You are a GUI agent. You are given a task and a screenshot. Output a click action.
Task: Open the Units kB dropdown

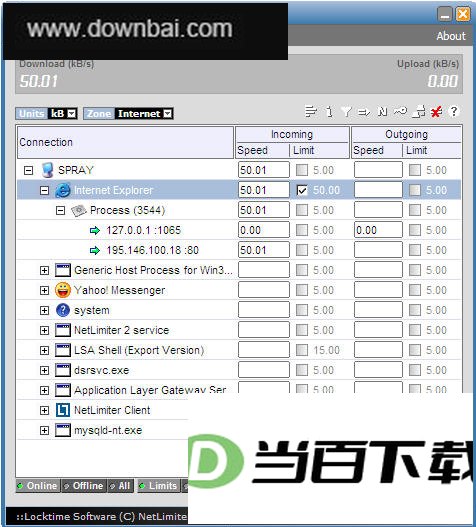[x=72, y=114]
